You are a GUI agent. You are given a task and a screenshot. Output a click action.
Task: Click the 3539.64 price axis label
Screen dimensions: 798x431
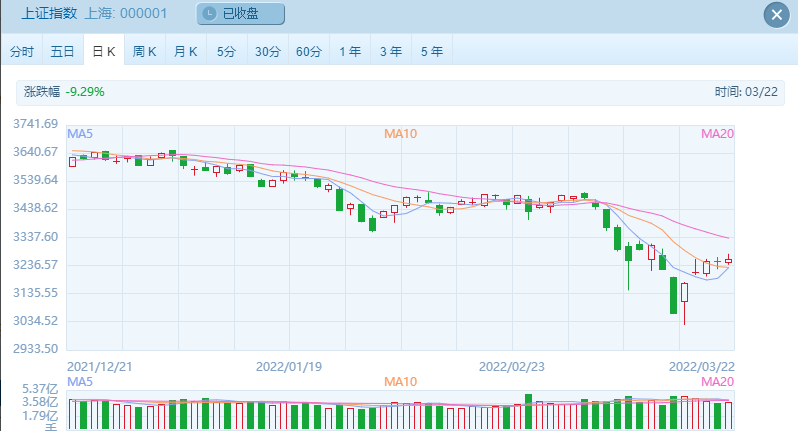[36, 180]
